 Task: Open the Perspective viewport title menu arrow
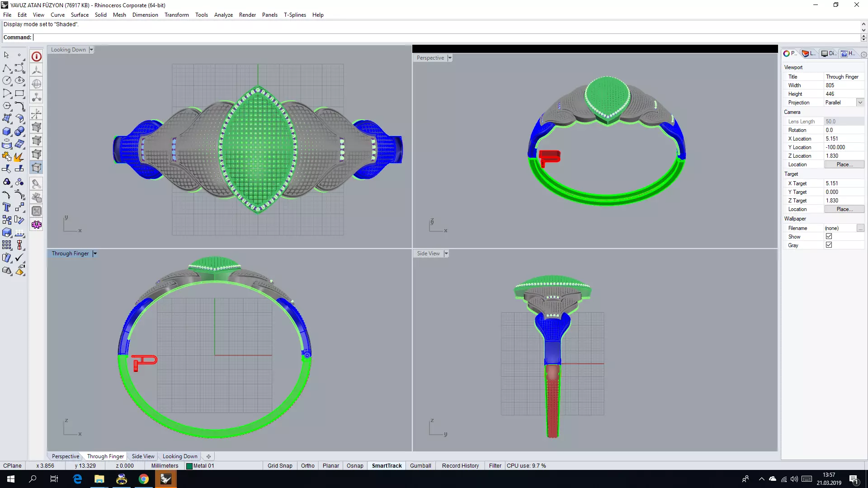point(450,58)
